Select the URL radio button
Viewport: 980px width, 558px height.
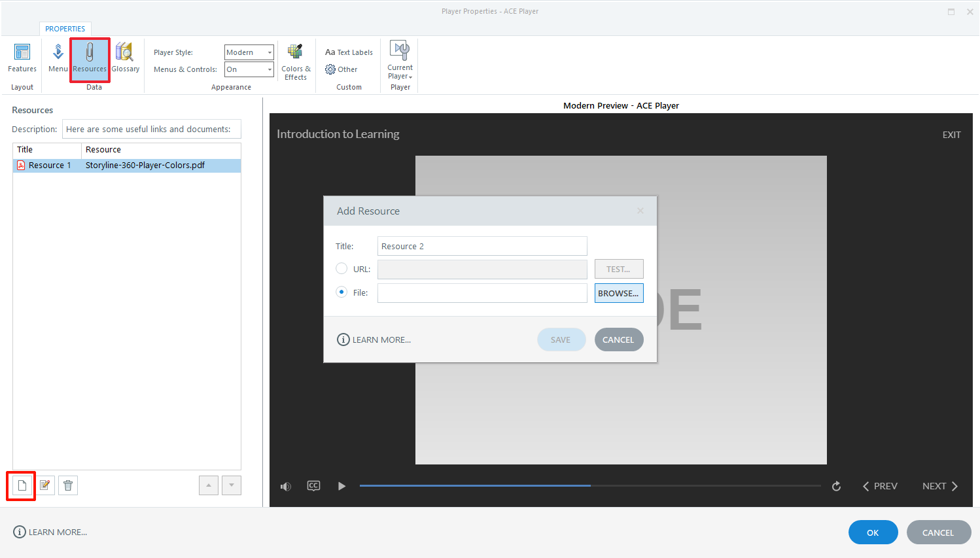[x=341, y=268]
